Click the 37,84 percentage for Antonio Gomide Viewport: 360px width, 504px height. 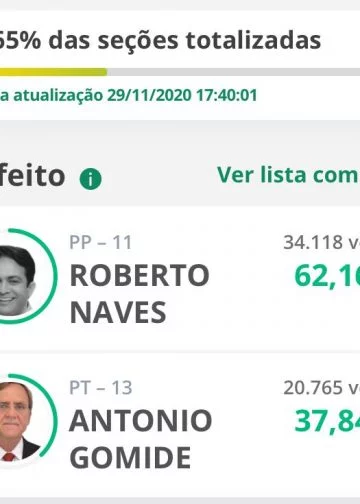tap(327, 421)
